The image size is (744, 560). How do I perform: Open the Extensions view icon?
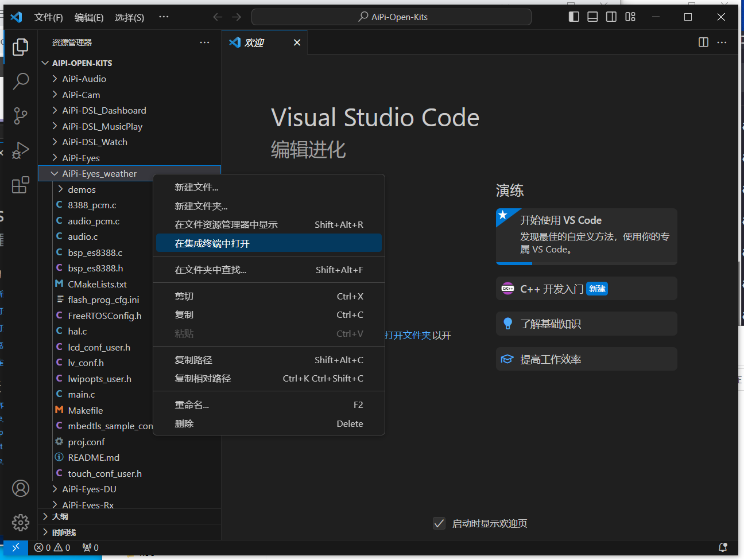pos(21,185)
